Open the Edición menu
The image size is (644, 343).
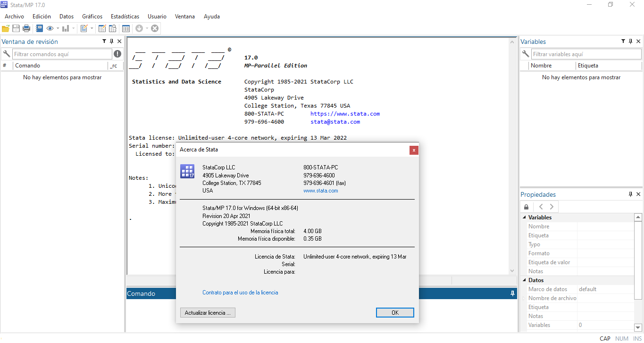point(42,17)
